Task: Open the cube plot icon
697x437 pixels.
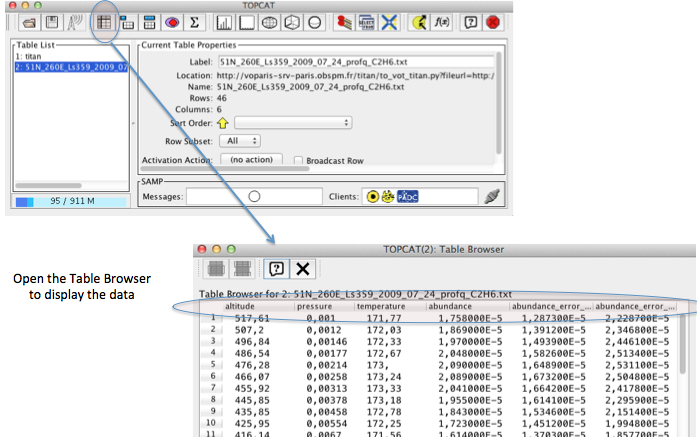Action: pos(292,23)
